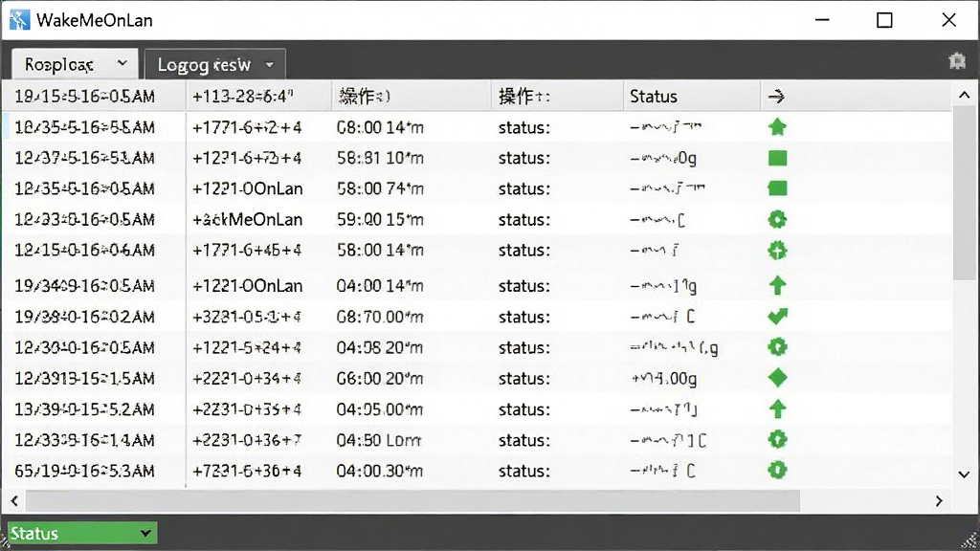Viewport: 980px width, 551px height.
Task: Click the horizontal scrollbar right arrow
Action: pos(939,501)
